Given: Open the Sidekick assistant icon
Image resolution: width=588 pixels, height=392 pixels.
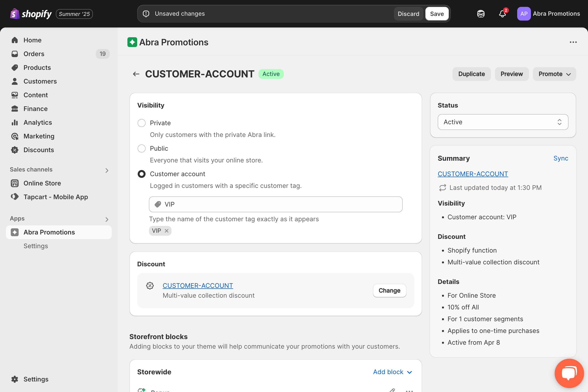Looking at the screenshot, I should tap(481, 14).
